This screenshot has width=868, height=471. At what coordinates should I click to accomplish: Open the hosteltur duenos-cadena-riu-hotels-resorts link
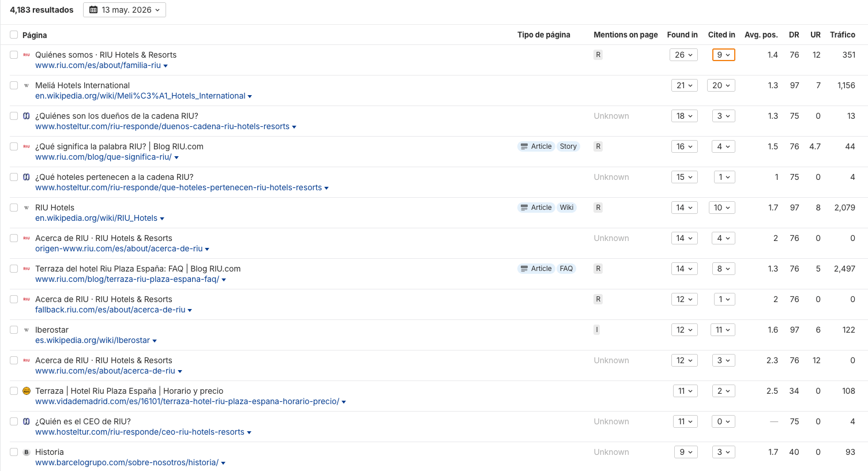(x=162, y=126)
